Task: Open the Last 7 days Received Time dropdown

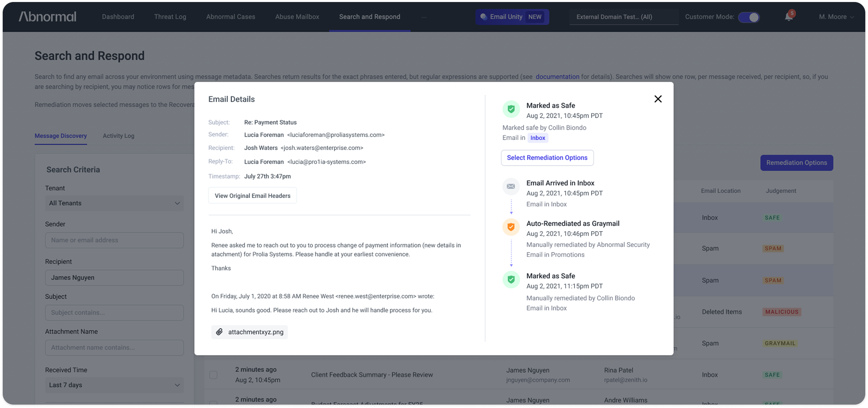Action: 114,385
